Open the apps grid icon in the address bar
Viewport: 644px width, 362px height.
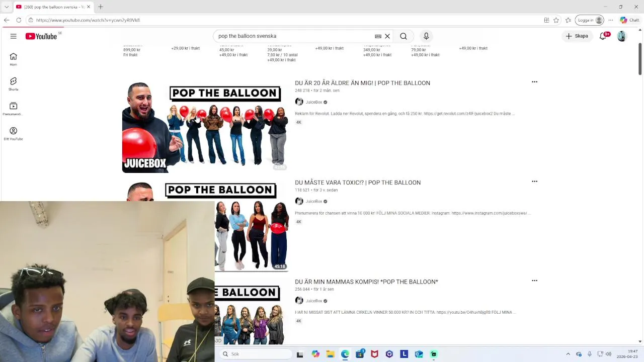[x=546, y=20]
